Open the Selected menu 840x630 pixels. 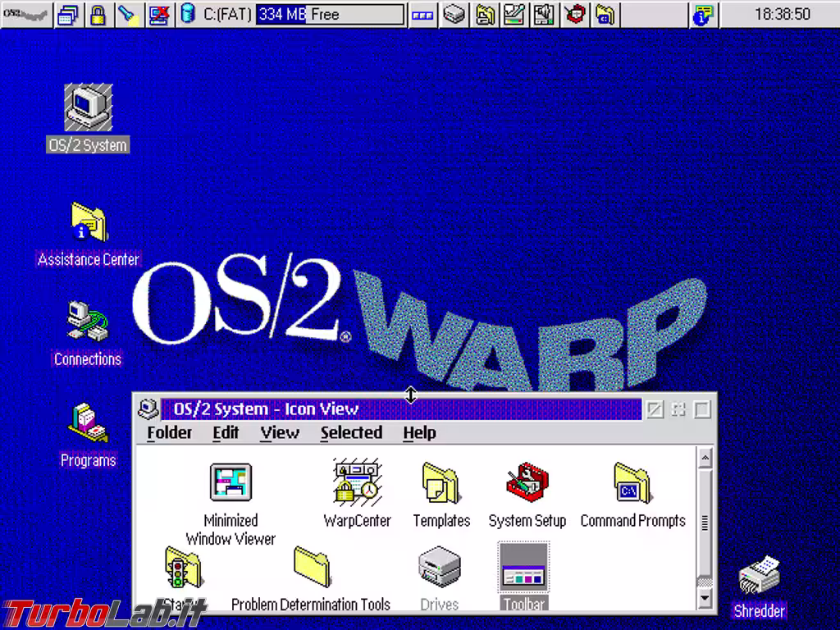click(x=351, y=432)
